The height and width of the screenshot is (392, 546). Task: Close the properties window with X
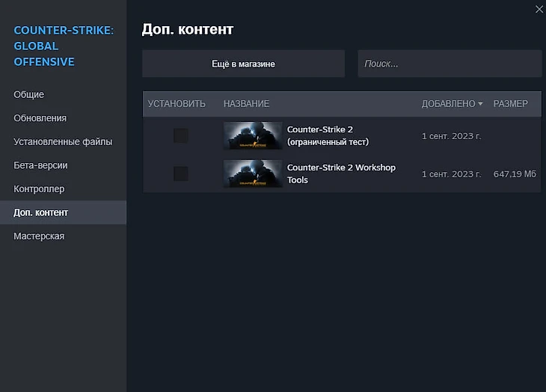point(539,9)
